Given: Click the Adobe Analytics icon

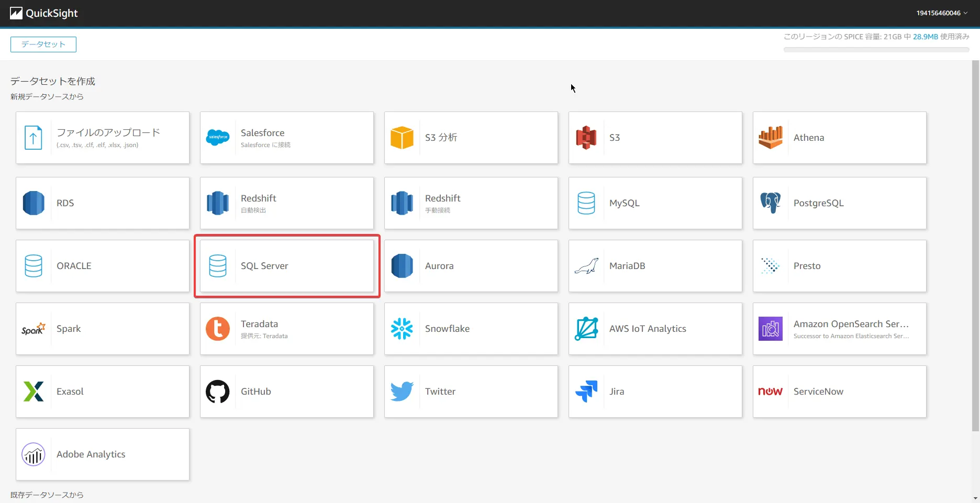Looking at the screenshot, I should [x=34, y=454].
